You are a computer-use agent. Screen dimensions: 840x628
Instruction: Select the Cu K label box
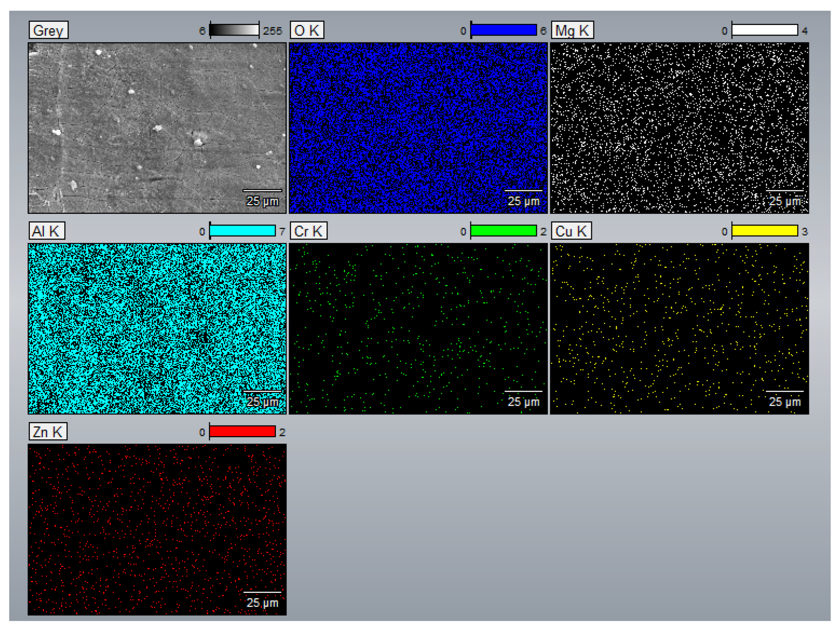click(571, 231)
